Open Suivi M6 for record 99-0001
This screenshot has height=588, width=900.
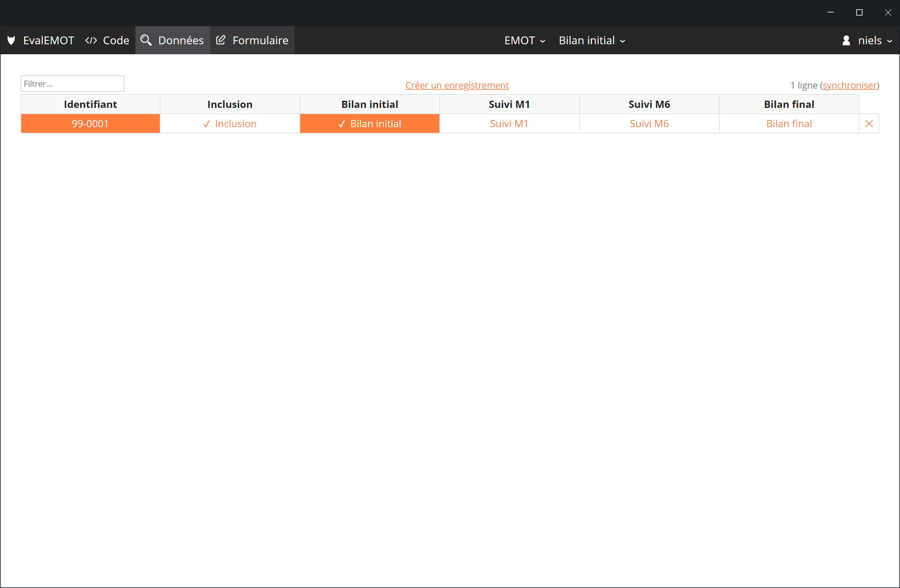tap(649, 124)
